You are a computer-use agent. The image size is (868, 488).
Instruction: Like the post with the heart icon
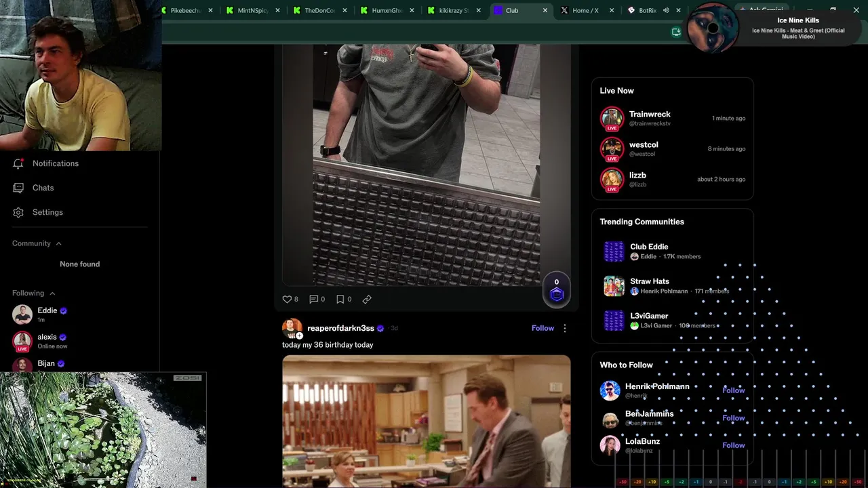click(287, 299)
